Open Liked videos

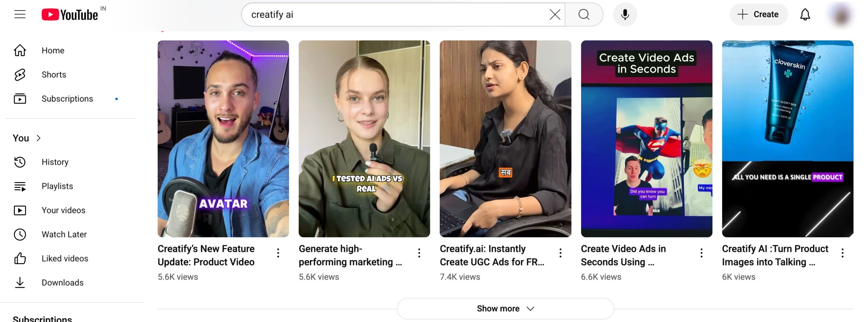coord(65,259)
